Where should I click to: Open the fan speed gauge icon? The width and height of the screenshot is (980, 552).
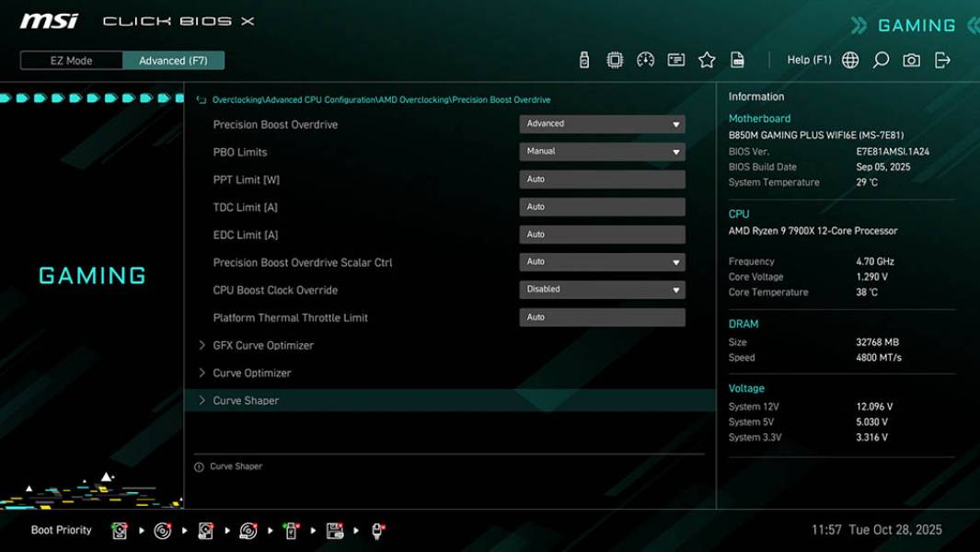(x=645, y=58)
